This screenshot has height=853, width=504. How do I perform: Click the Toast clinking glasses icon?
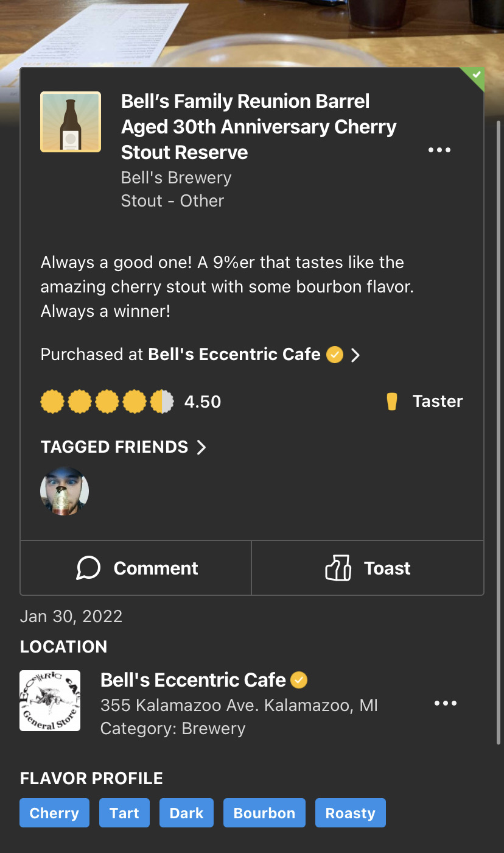[x=338, y=568]
